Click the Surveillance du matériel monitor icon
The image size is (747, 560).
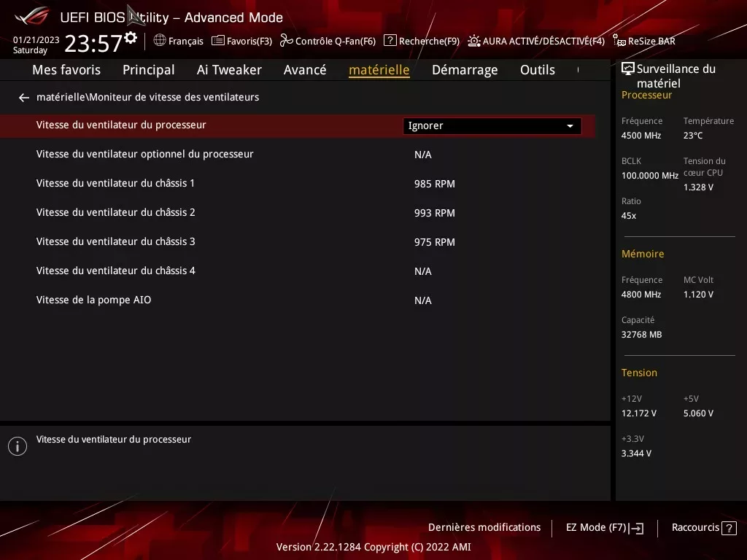click(x=627, y=67)
